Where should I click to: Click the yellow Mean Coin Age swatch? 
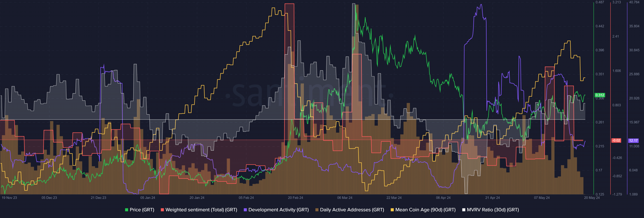pyautogui.click(x=392, y=210)
